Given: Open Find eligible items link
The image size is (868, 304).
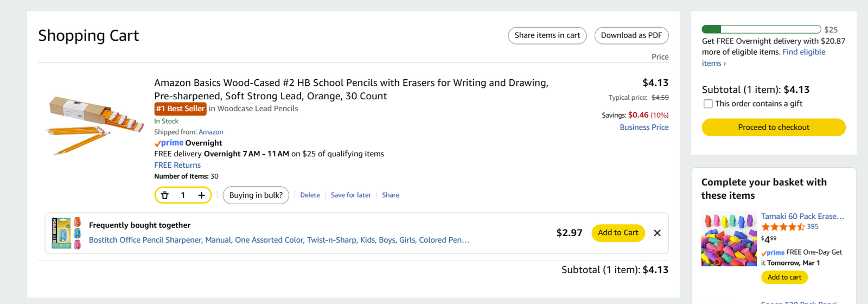Looking at the screenshot, I should pyautogui.click(x=803, y=52).
